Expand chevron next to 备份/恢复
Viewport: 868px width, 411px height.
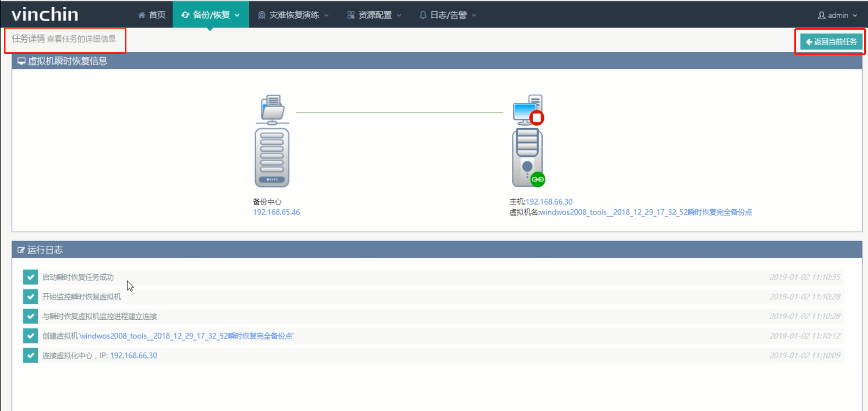pos(237,15)
